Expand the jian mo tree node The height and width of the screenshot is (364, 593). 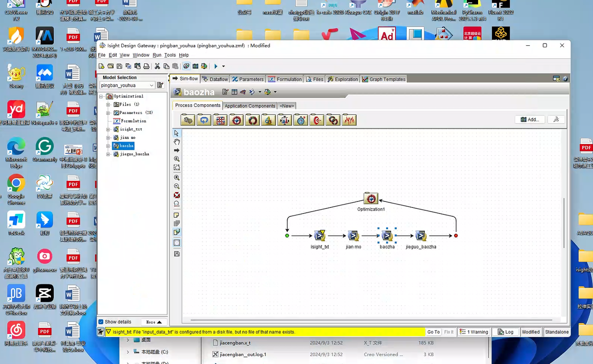tap(108, 138)
